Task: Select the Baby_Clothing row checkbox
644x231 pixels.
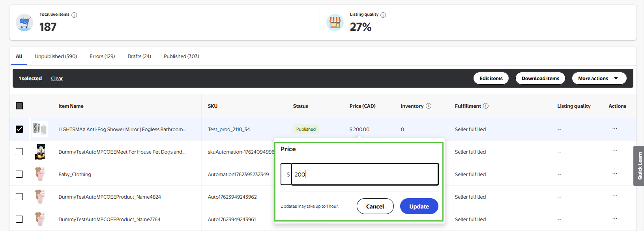Action: click(x=19, y=174)
